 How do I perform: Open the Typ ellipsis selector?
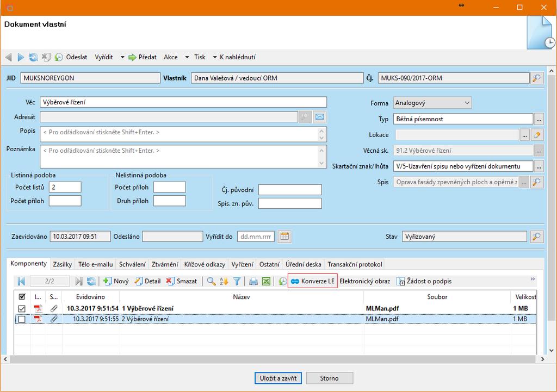pyautogui.click(x=539, y=119)
